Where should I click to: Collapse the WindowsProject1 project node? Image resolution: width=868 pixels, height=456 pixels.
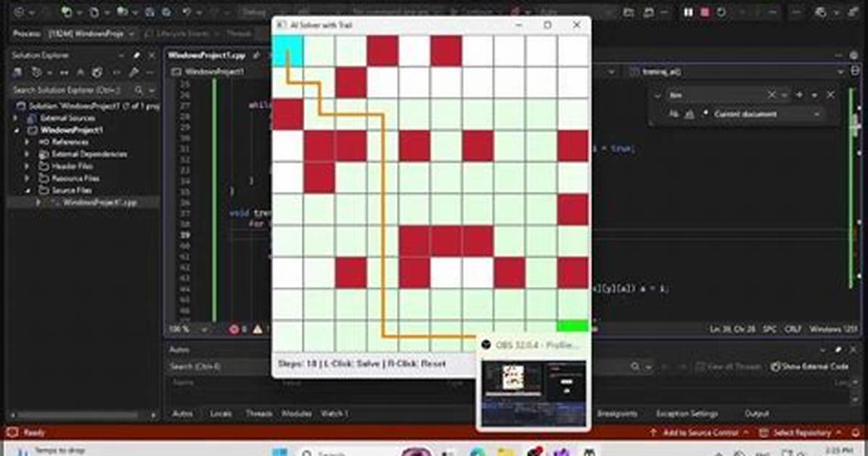[x=17, y=130]
